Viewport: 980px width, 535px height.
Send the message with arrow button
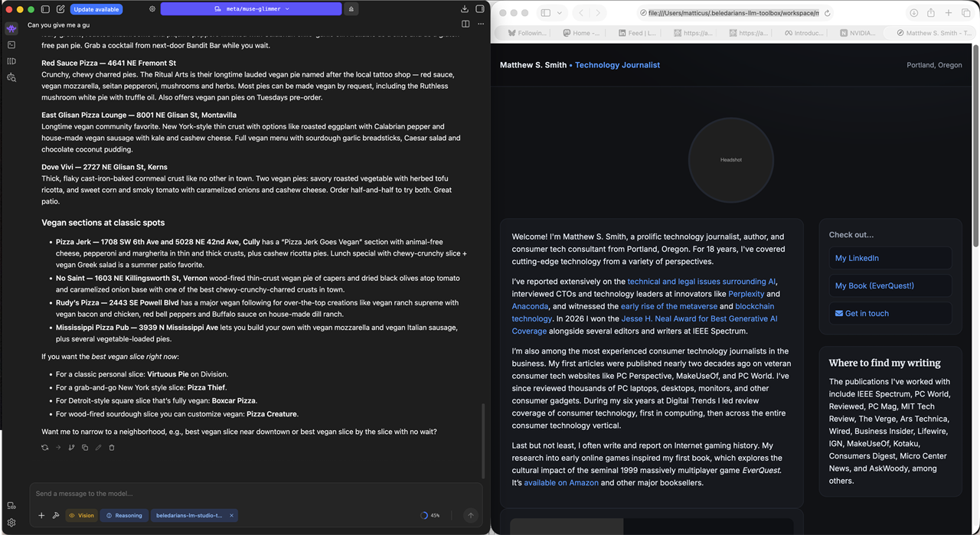[471, 515]
